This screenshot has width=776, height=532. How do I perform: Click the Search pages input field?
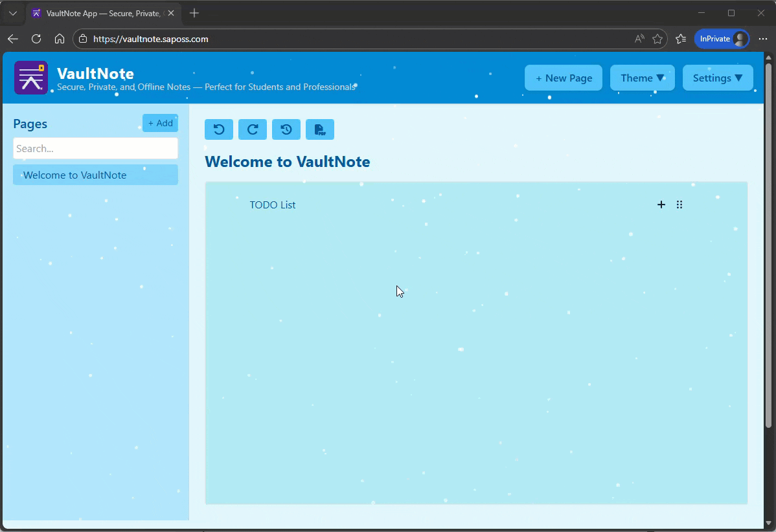tap(95, 148)
